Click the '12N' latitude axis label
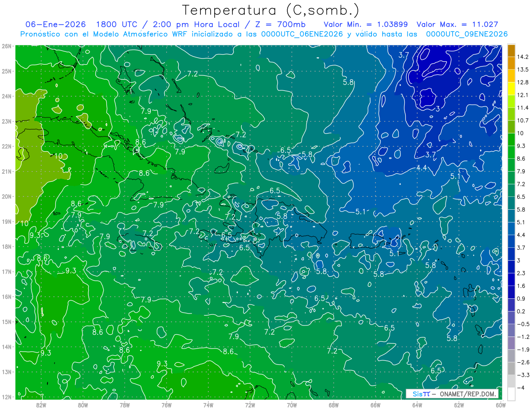The image size is (532, 411). click(x=7, y=397)
